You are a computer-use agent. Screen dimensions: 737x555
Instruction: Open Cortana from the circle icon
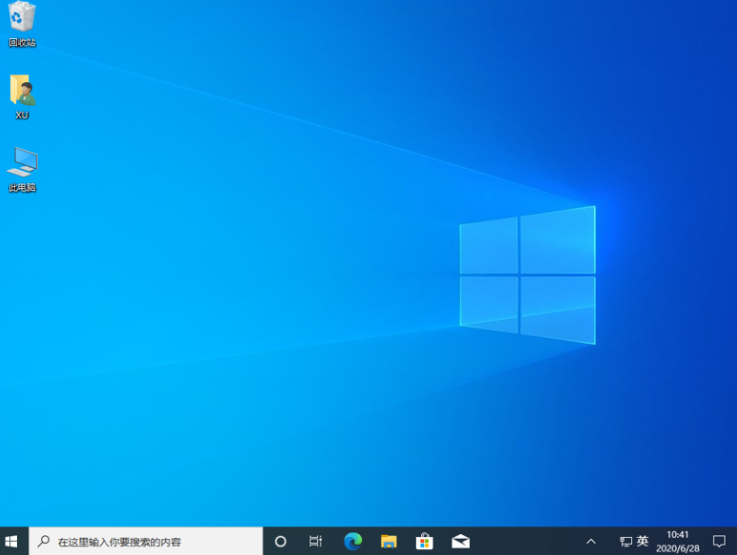[x=280, y=541]
